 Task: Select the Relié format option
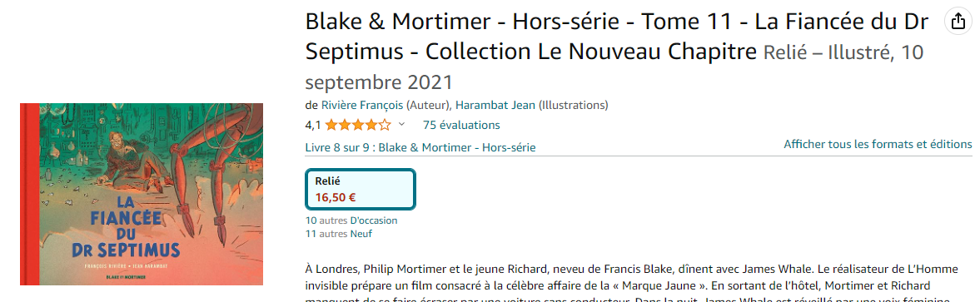(360, 189)
